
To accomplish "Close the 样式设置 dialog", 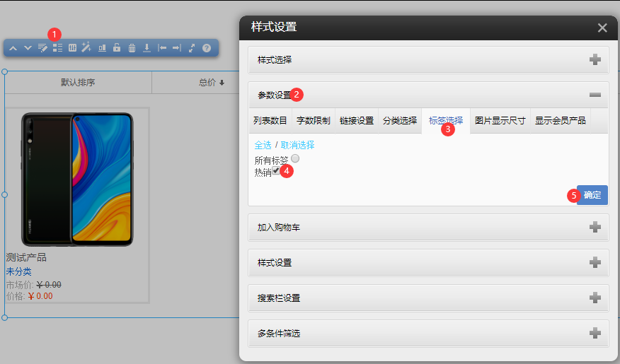I will (x=602, y=28).
